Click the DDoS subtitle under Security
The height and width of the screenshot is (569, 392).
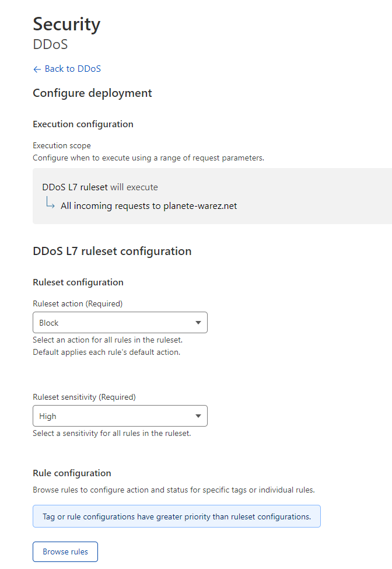click(x=50, y=44)
